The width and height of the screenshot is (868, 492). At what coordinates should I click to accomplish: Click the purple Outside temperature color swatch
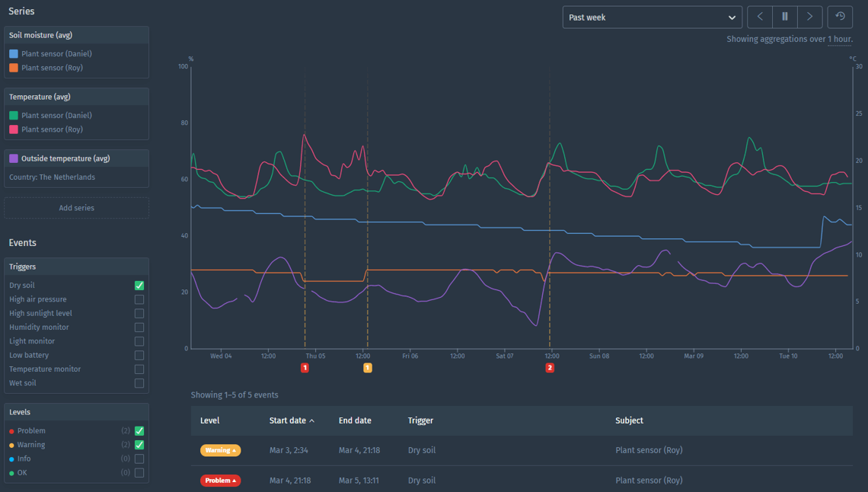(14, 158)
